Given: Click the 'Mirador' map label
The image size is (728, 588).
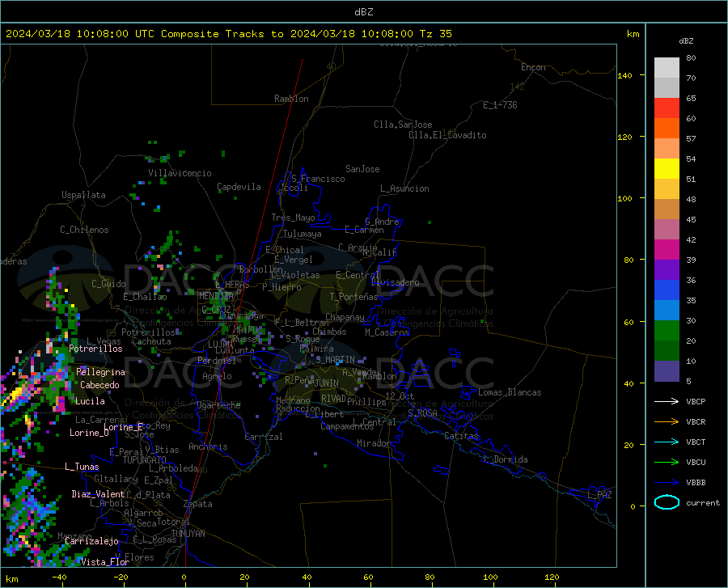Looking at the screenshot, I should click(x=374, y=443).
